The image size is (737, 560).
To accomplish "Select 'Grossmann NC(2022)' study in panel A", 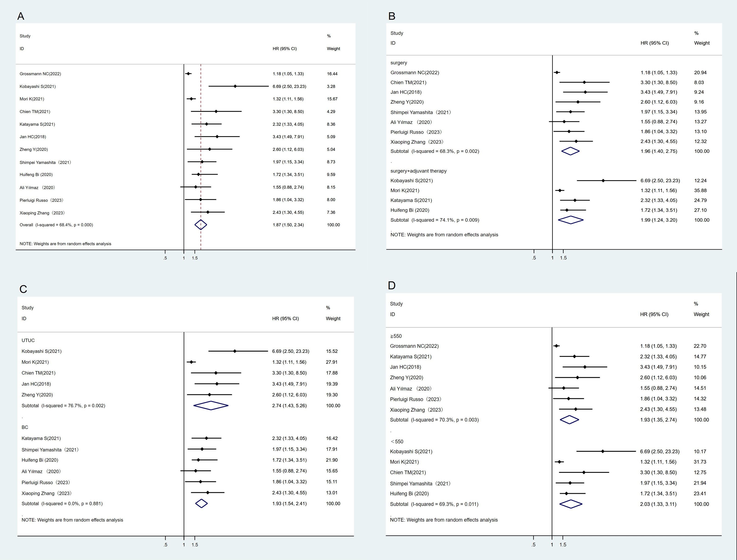I will 40,74.
